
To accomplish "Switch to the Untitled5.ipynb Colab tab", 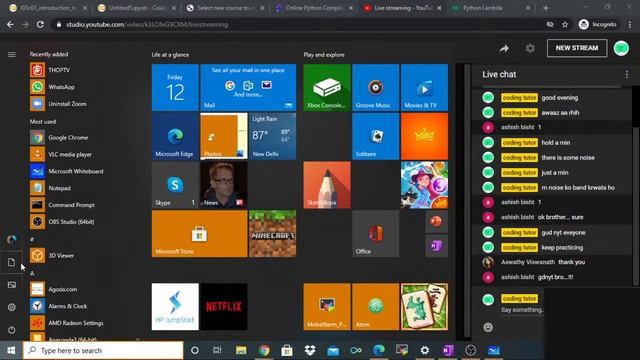I will [136, 8].
